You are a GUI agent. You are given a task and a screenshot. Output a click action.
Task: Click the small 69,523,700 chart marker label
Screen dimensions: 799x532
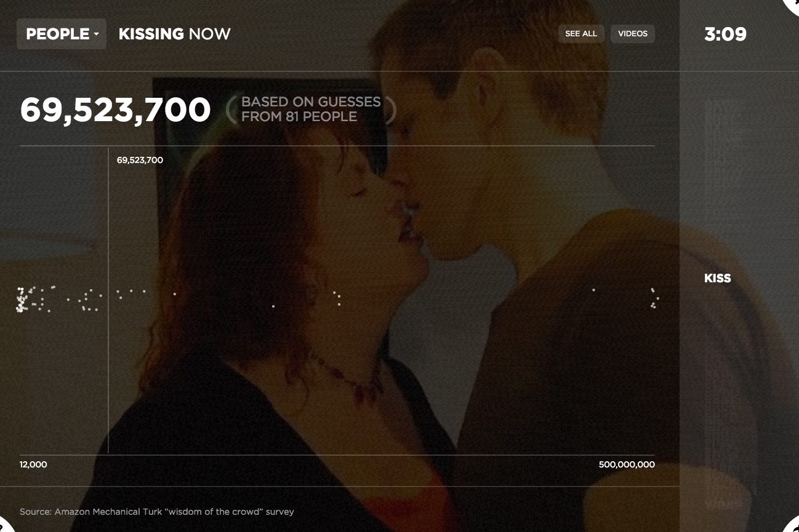pos(140,160)
